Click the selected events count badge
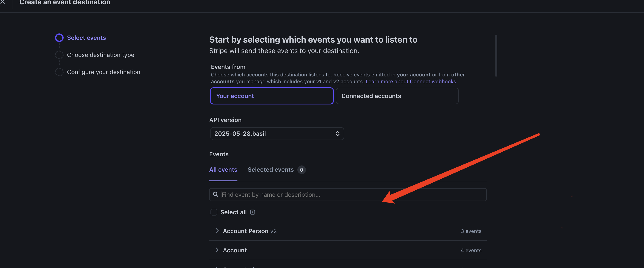The width and height of the screenshot is (644, 268). (x=301, y=170)
